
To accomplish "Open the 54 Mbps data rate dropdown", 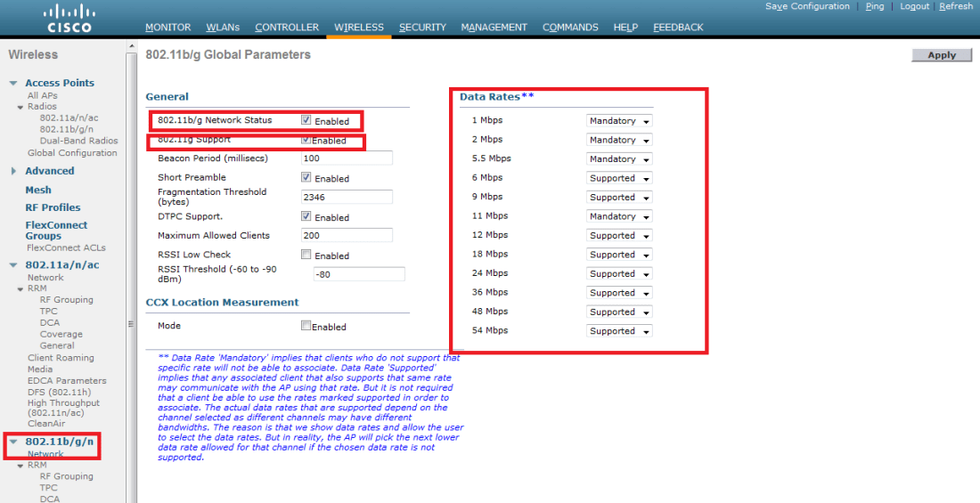I will pos(619,331).
